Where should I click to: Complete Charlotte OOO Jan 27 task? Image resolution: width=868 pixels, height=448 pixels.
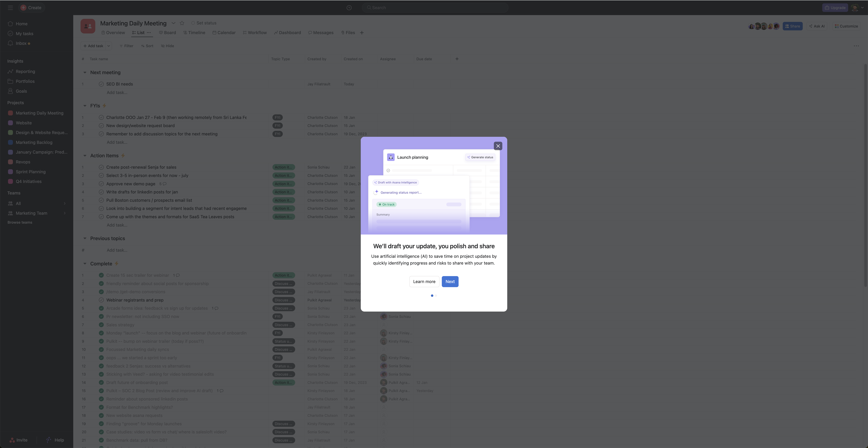(101, 117)
